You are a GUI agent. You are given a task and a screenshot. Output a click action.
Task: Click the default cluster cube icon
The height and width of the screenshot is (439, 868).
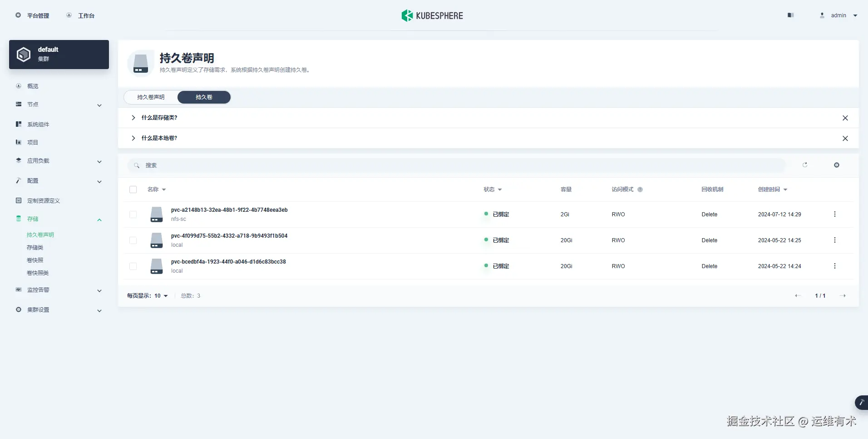click(24, 55)
